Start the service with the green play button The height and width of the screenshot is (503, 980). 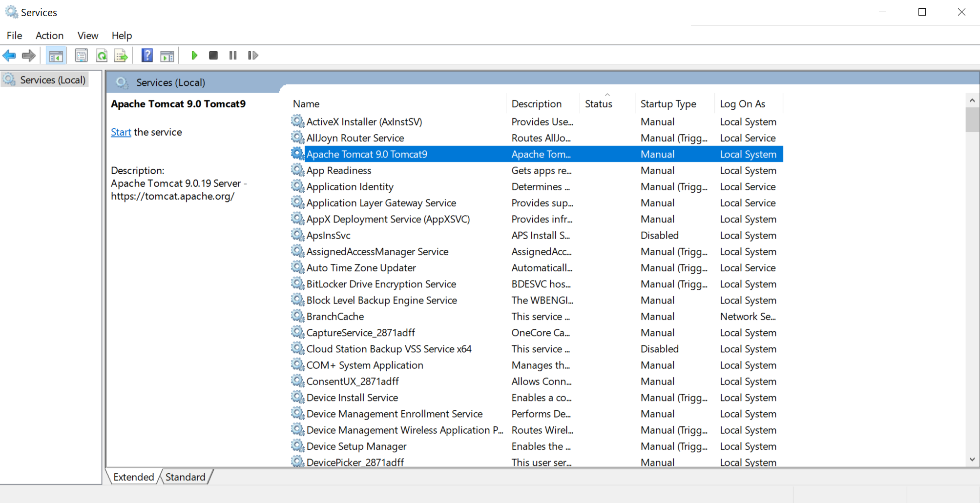[x=194, y=56]
